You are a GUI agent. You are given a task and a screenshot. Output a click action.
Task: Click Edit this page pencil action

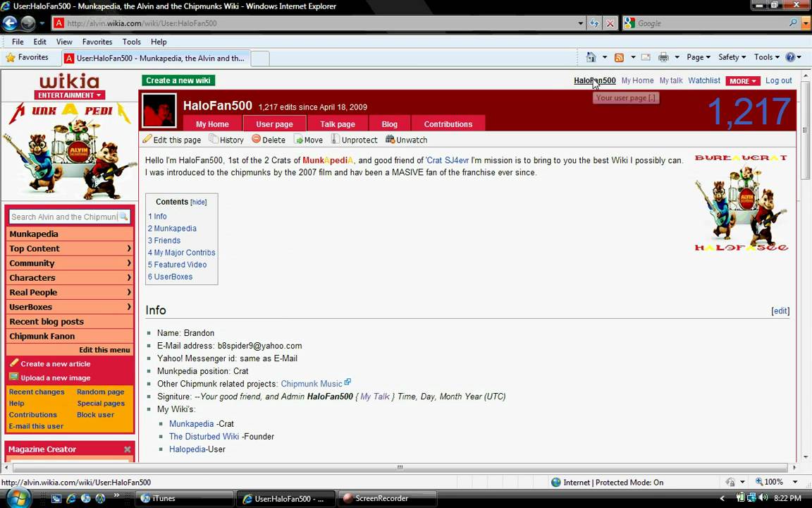(x=172, y=140)
